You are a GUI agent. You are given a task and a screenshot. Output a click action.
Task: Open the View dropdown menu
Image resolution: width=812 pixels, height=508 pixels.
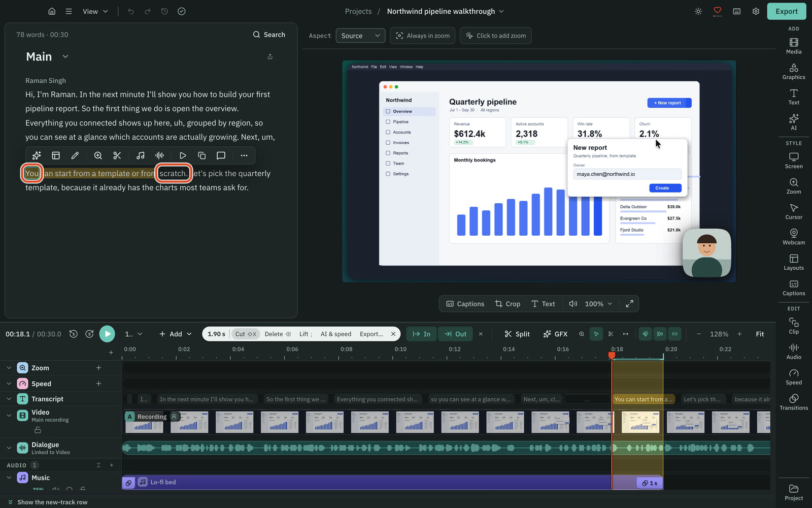[x=95, y=11]
